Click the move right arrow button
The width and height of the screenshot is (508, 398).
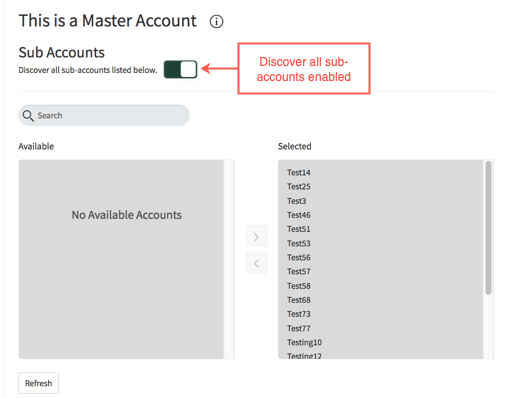click(256, 237)
